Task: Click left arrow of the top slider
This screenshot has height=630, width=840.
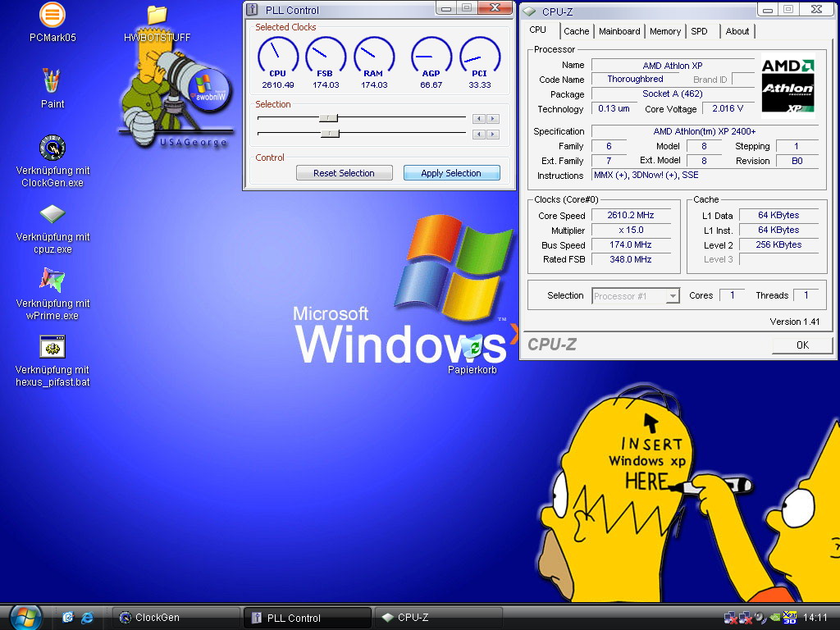Action: pos(479,118)
